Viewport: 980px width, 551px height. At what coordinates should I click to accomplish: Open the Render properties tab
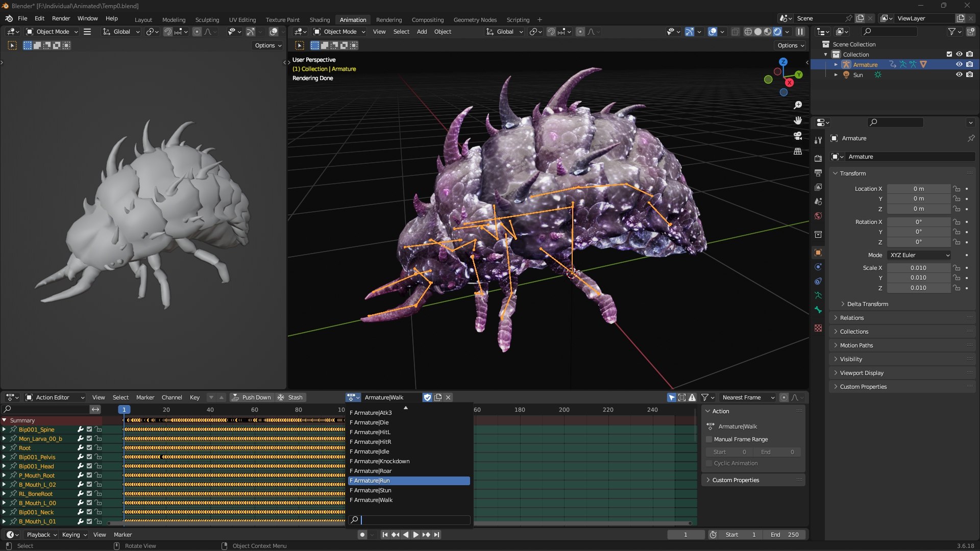point(818,158)
